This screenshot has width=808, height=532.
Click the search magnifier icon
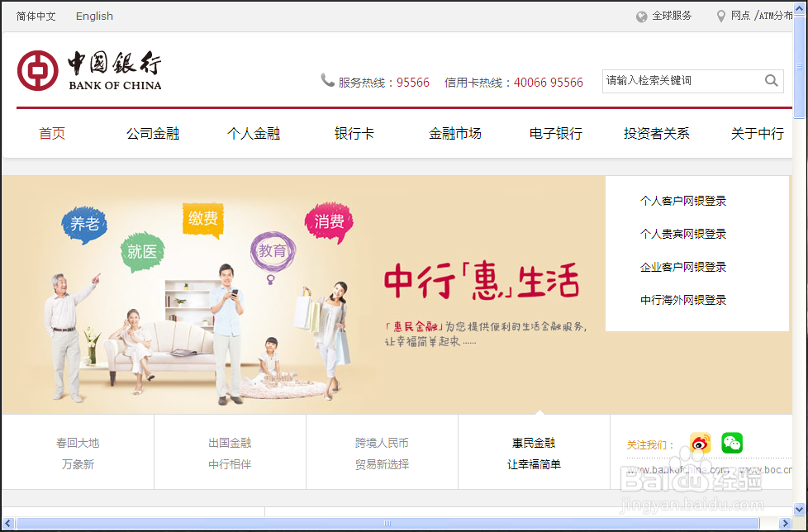(x=771, y=80)
